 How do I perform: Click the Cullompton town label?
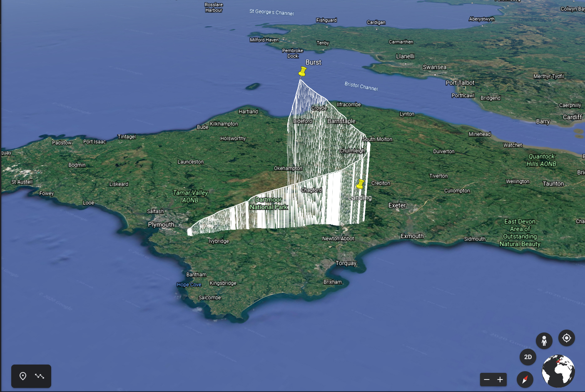point(457,191)
